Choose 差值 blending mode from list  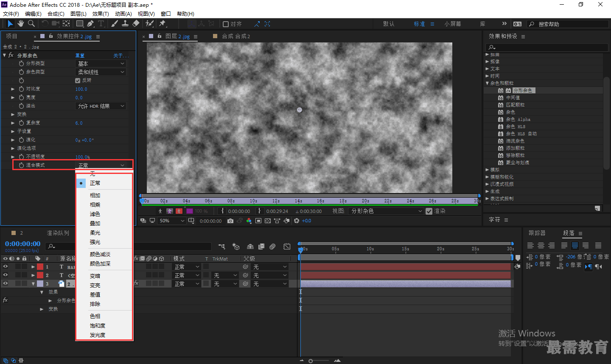tap(95, 295)
